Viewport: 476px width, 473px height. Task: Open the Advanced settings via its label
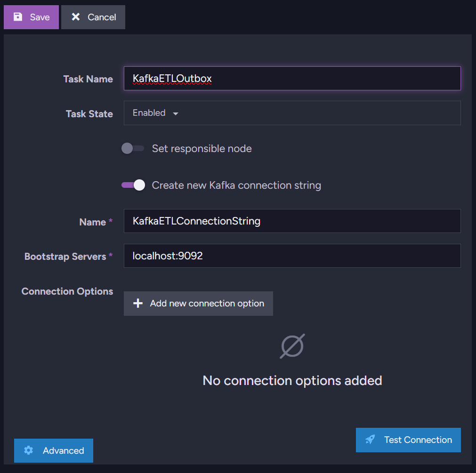(63, 450)
